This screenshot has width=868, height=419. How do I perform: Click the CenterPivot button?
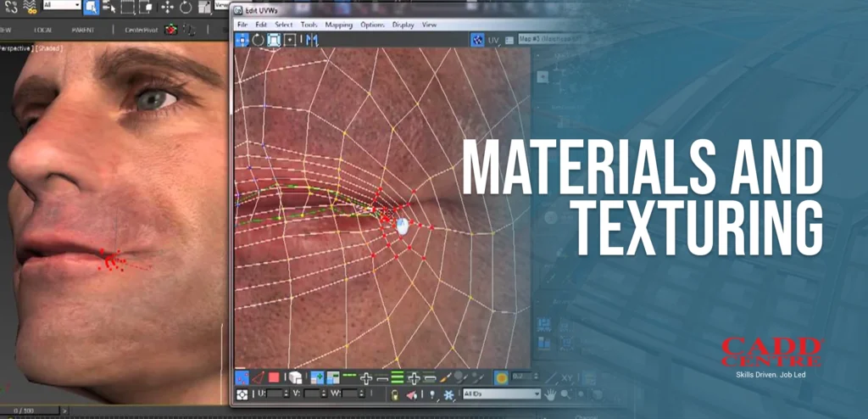tap(140, 29)
